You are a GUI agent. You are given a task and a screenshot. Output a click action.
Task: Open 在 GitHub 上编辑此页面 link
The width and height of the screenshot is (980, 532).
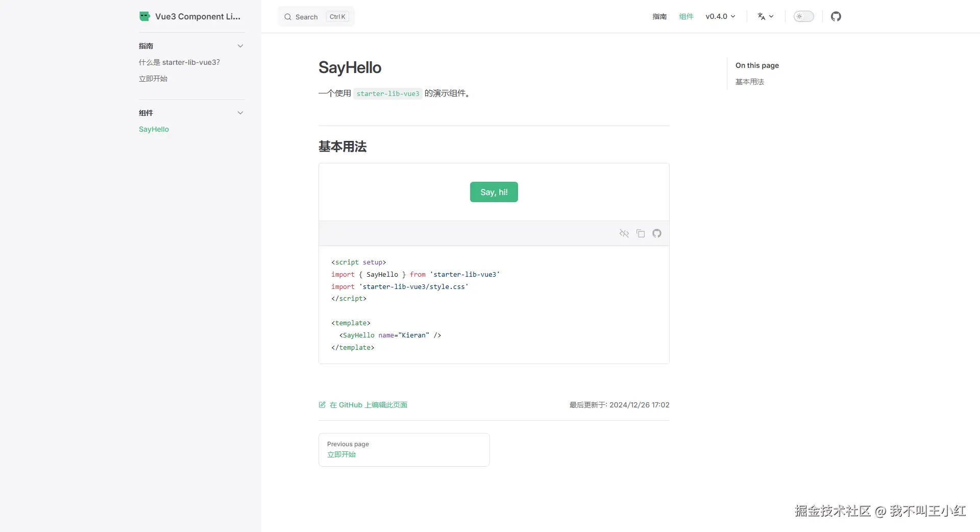coord(369,405)
